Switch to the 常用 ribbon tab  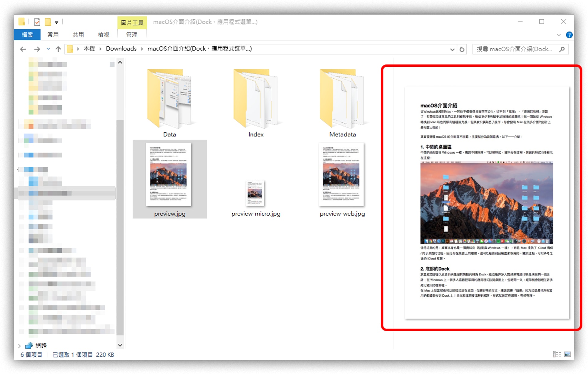point(53,35)
